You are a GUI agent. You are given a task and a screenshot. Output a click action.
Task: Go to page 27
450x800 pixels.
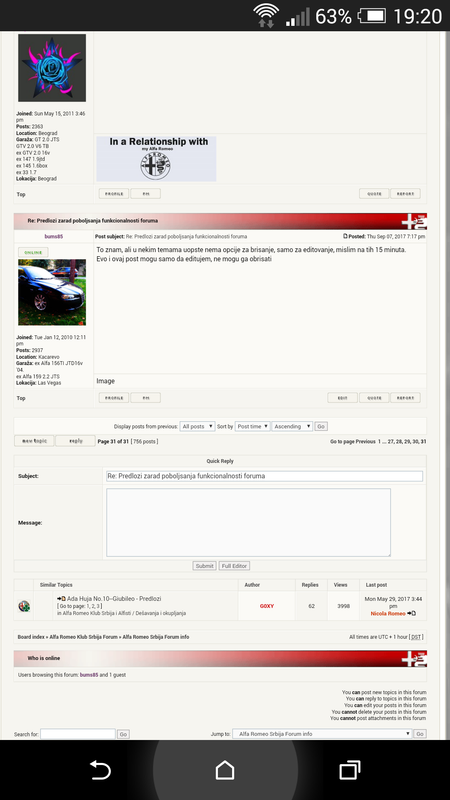(390, 441)
